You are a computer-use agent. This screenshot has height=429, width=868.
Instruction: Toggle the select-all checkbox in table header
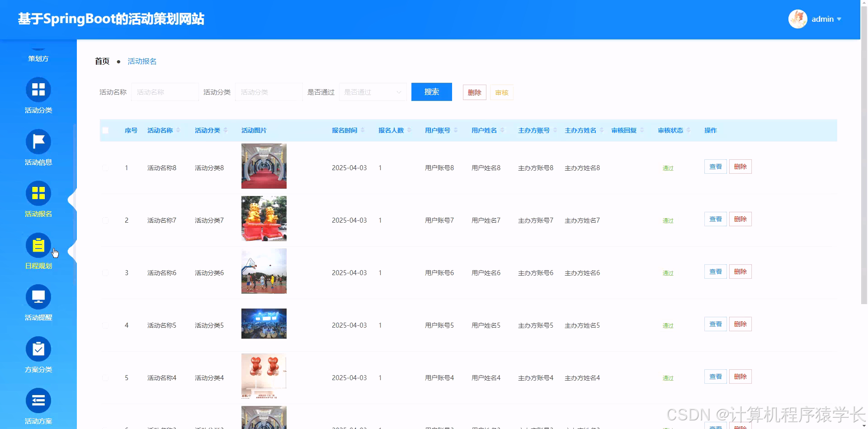[105, 130]
